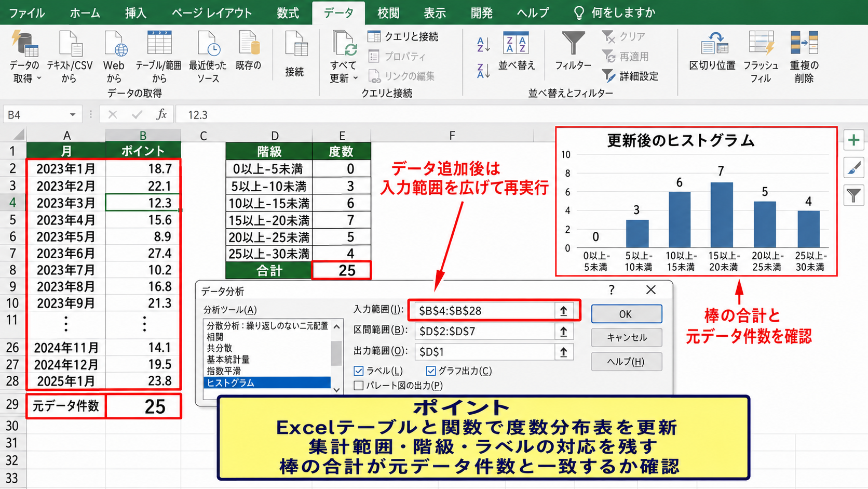Open the Name Box dropdown arrow
Screen dimensions: 868x489
[x=73, y=115]
